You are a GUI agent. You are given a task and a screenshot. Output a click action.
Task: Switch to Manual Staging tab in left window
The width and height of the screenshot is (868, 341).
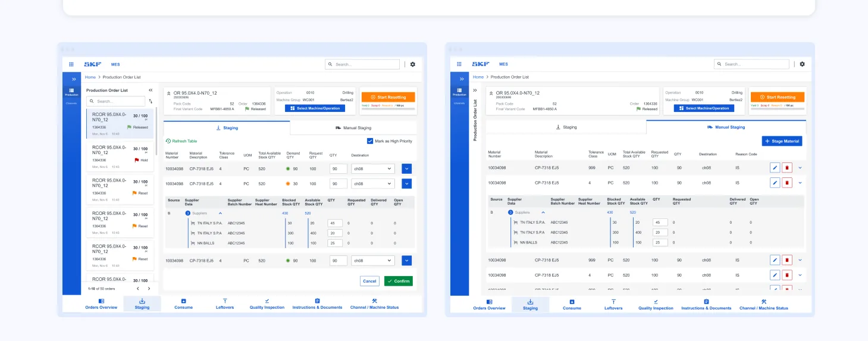coord(353,127)
